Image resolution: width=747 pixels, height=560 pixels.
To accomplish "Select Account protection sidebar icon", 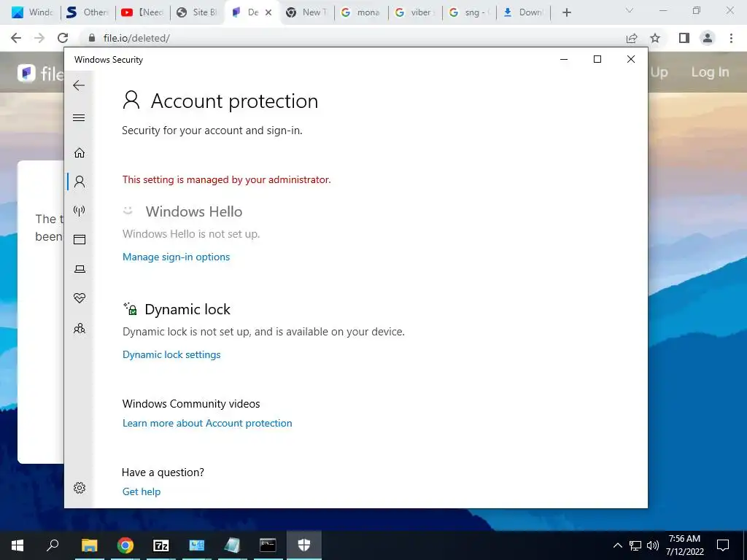I will pyautogui.click(x=80, y=182).
